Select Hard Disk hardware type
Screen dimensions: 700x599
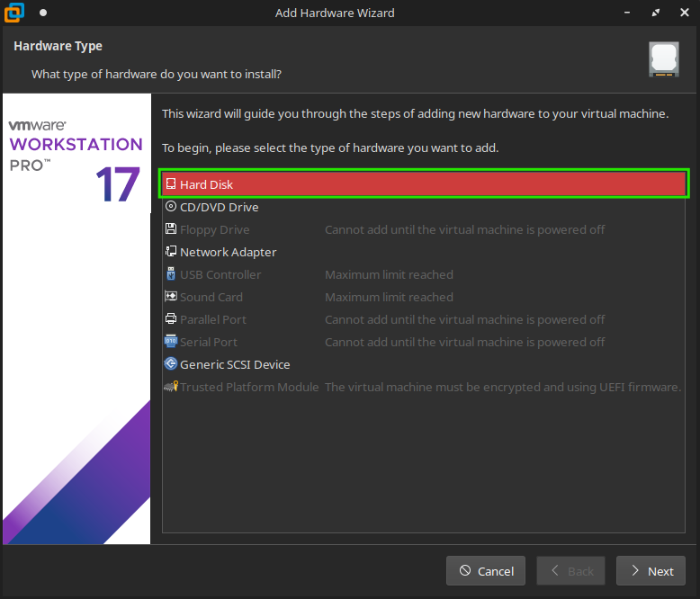coord(206,184)
